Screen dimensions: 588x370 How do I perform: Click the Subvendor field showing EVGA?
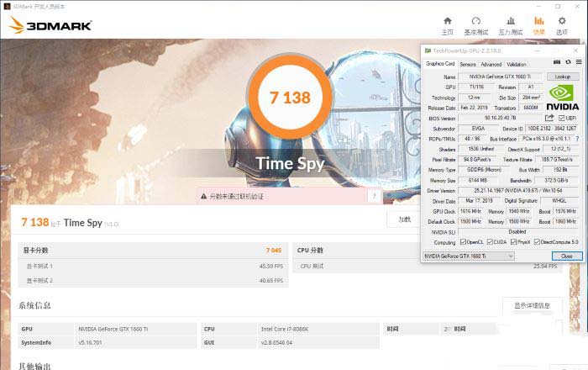coord(478,129)
